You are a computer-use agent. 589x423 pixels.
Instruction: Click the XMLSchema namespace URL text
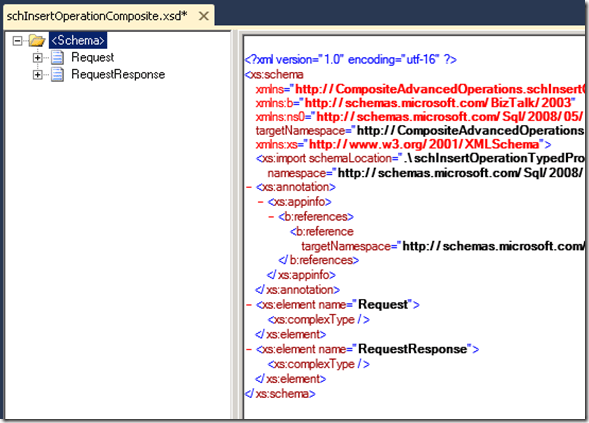click(424, 145)
